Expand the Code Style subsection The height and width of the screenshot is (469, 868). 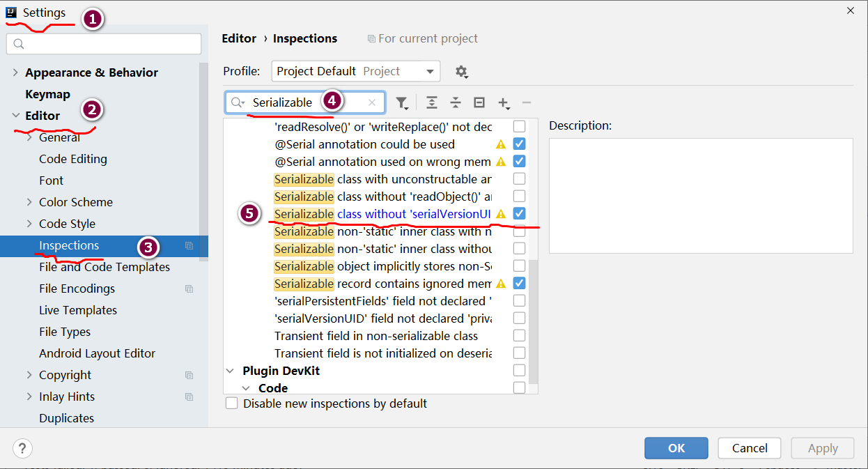(x=29, y=224)
